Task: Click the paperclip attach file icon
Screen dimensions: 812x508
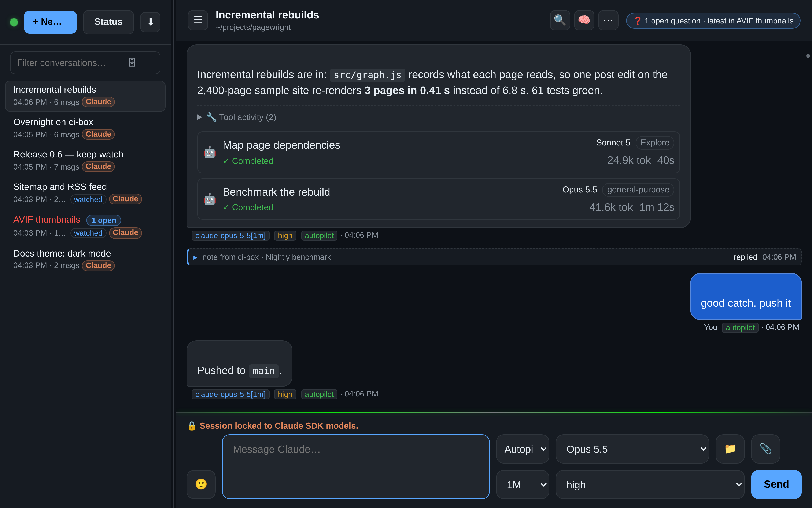Action: pos(765,449)
